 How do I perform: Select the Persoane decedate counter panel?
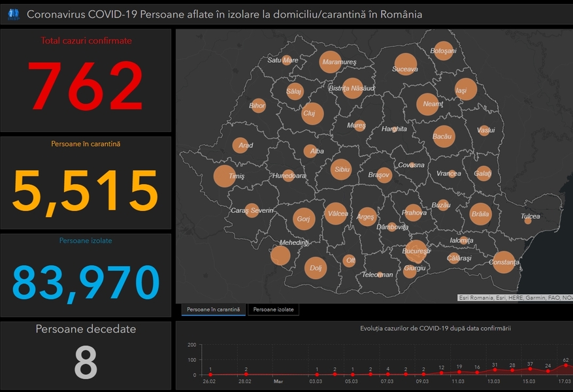pos(86,356)
